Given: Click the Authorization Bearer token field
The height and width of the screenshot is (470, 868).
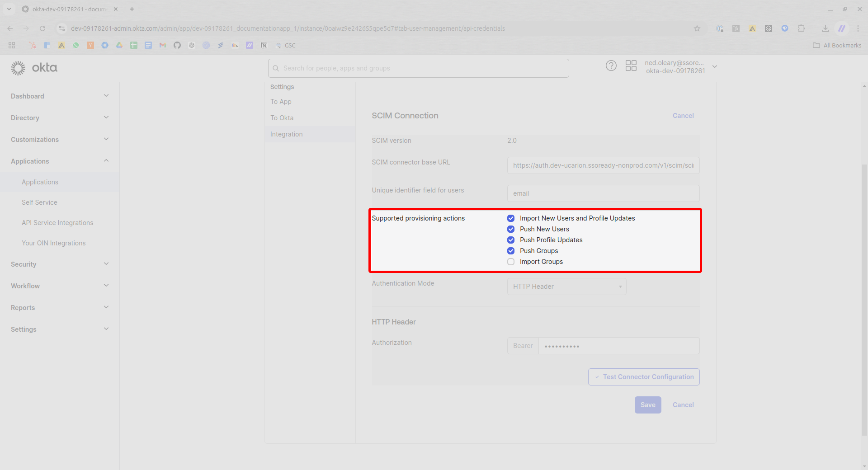Looking at the screenshot, I should 618,346.
